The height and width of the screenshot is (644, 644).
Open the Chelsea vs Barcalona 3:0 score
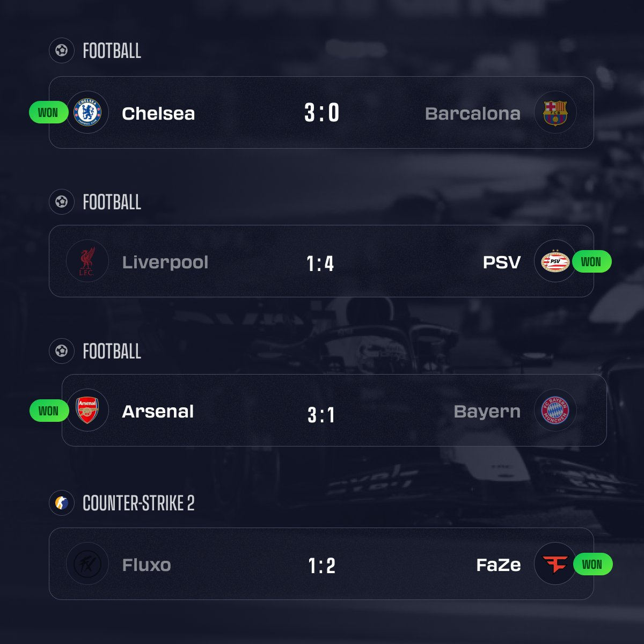tap(321, 113)
